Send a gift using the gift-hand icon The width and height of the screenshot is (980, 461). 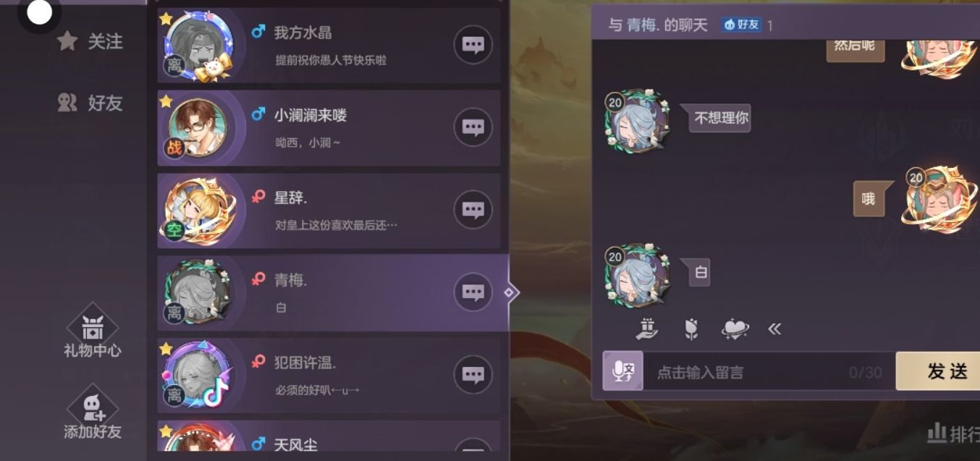[646, 329]
